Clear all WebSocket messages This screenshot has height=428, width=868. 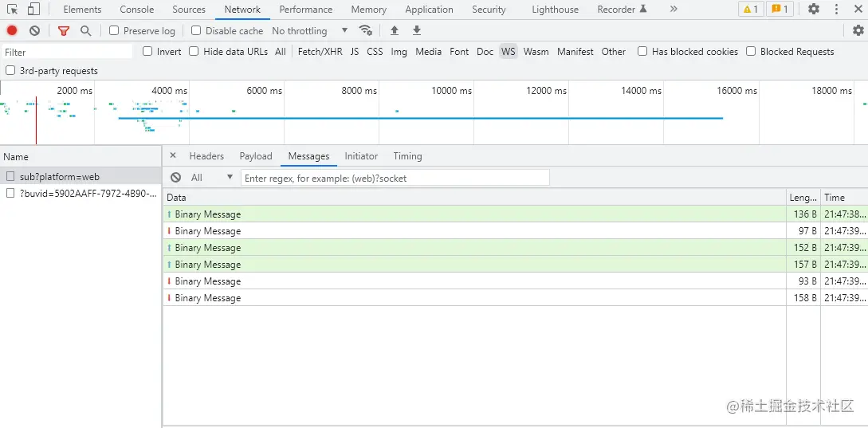click(x=176, y=177)
